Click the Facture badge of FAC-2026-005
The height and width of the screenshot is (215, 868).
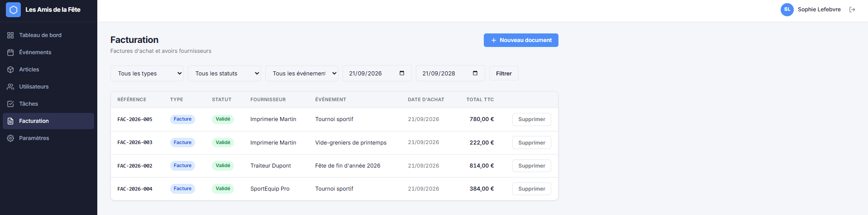coord(182,119)
